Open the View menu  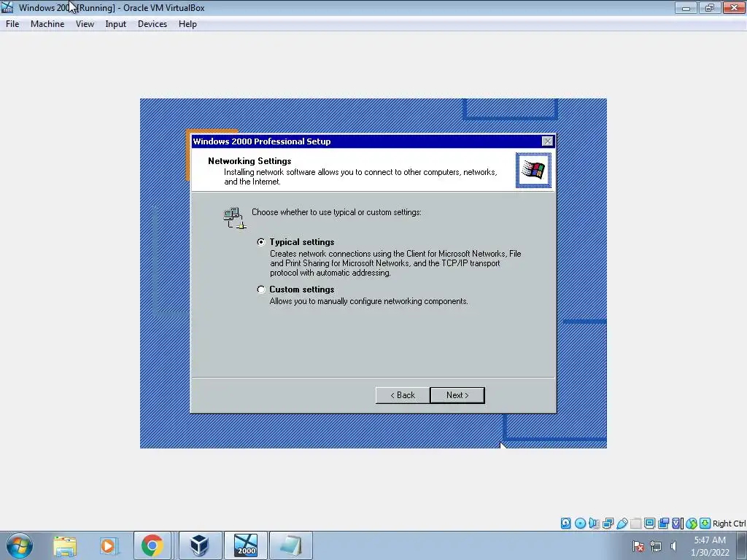click(x=85, y=24)
